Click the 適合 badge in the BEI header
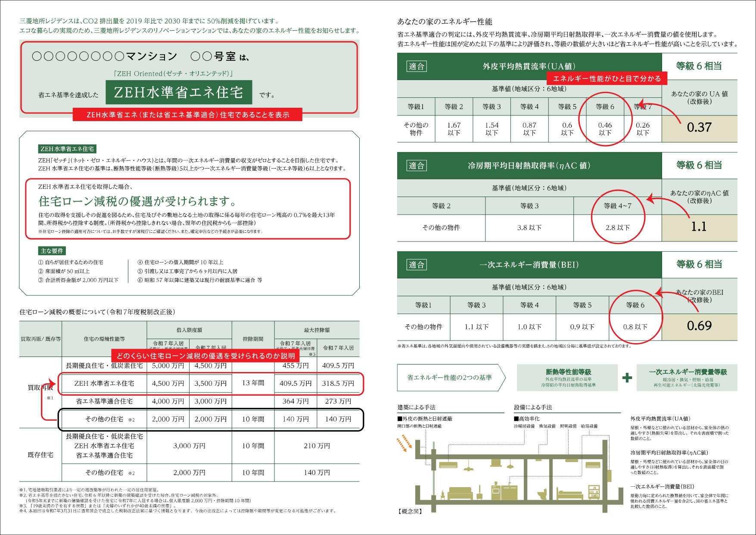 coord(416,265)
